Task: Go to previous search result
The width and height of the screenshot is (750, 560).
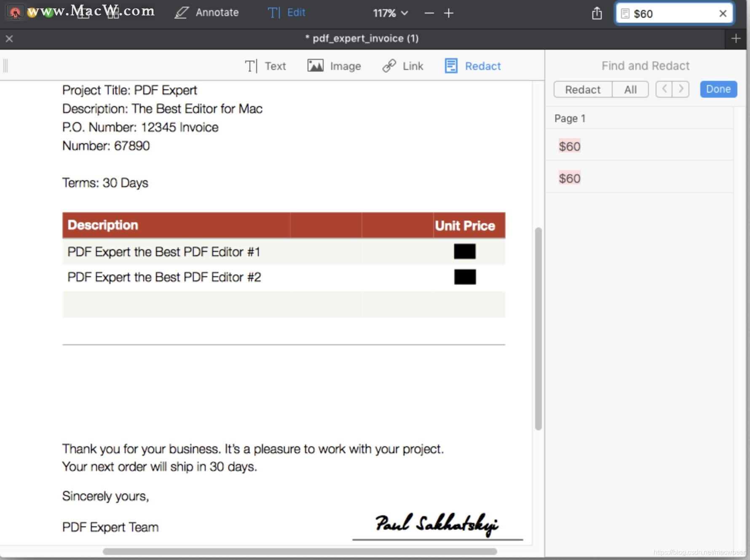Action: (664, 89)
